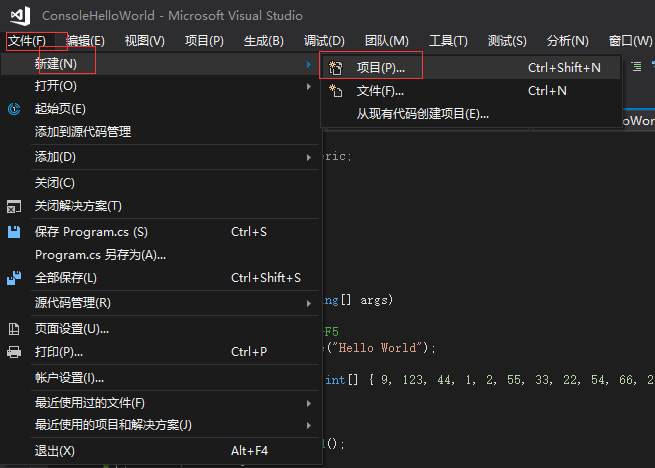Choose 关闭(C) menu entry

tap(161, 183)
